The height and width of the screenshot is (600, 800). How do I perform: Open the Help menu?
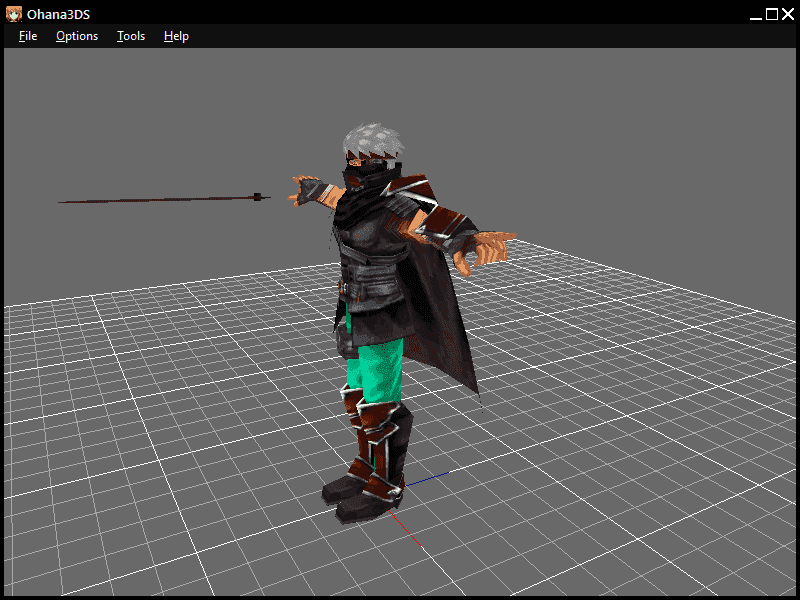(177, 36)
